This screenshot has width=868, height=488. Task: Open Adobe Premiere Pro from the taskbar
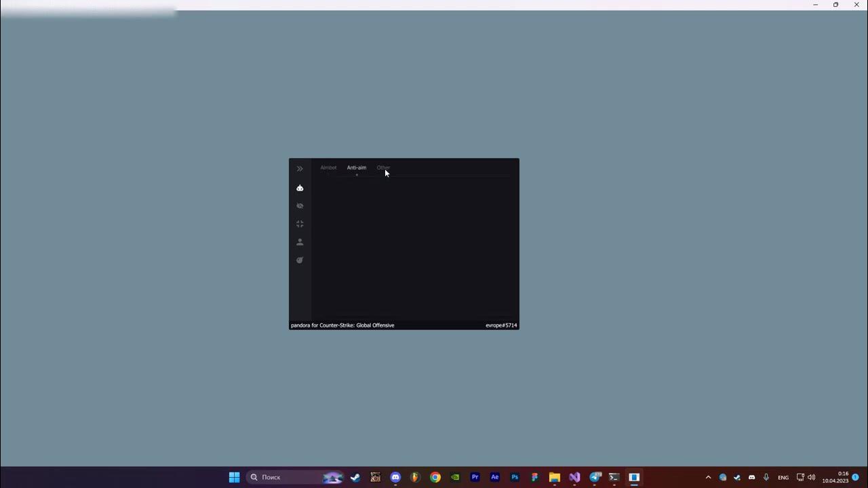[x=475, y=477]
